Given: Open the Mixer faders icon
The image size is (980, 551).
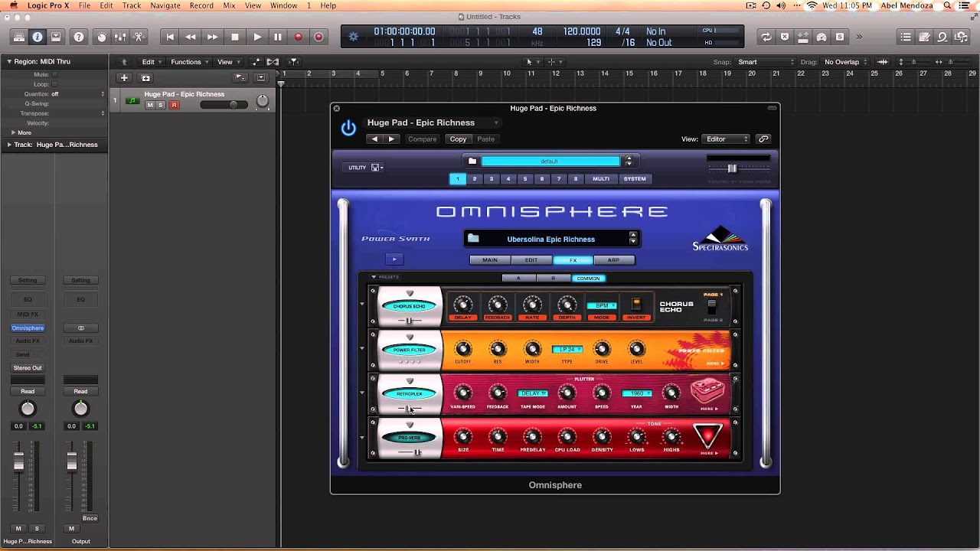Looking at the screenshot, I should coord(120,37).
